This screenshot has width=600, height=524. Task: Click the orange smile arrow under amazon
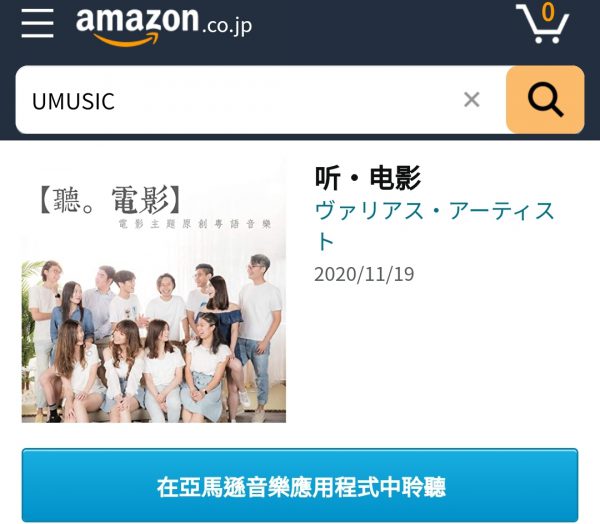click(x=125, y=39)
